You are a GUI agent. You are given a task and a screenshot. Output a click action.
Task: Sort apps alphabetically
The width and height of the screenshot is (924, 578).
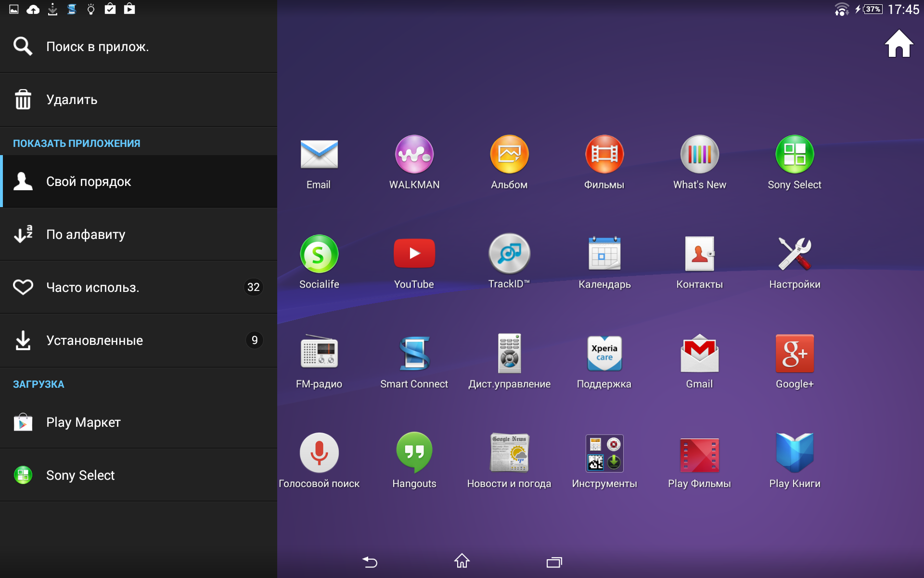pyautogui.click(x=139, y=235)
